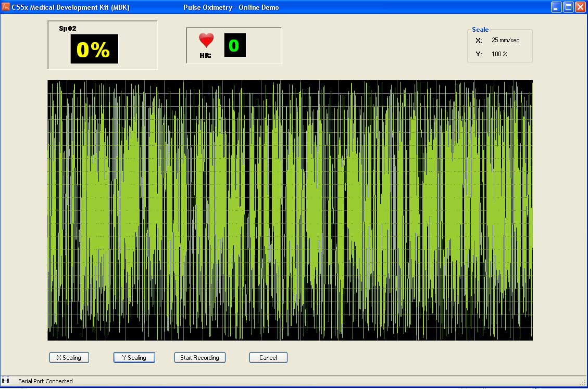
Task: Start Recording the pulse oximetry data
Action: tap(200, 357)
